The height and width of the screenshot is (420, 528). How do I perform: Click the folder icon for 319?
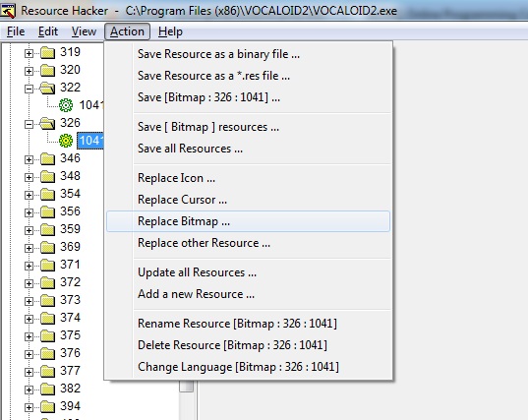click(x=47, y=52)
